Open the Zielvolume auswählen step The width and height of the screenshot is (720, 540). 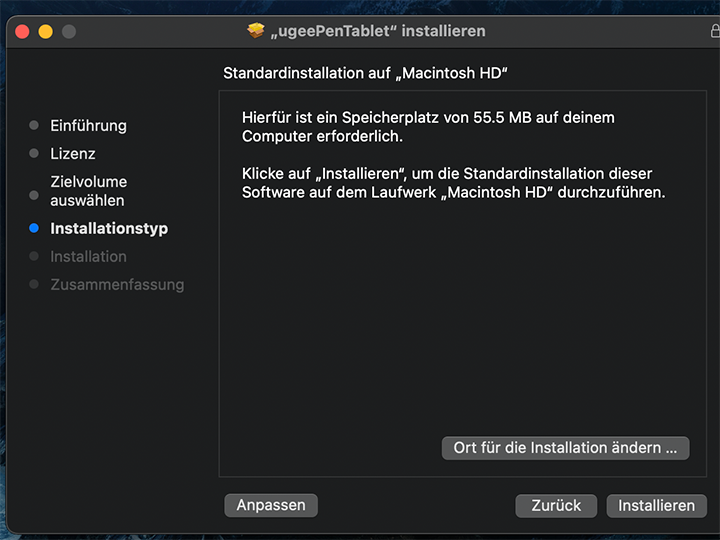pos(88,191)
